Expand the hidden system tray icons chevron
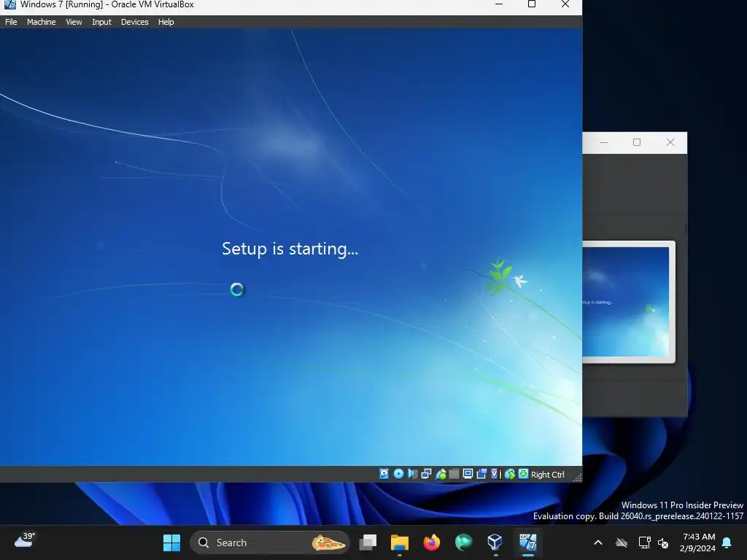The height and width of the screenshot is (560, 747). tap(598, 542)
